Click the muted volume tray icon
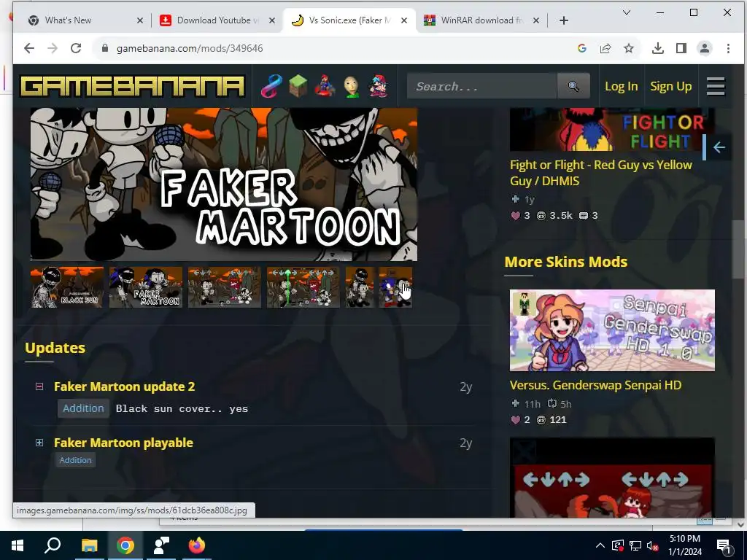The width and height of the screenshot is (747, 560). pyautogui.click(x=652, y=545)
